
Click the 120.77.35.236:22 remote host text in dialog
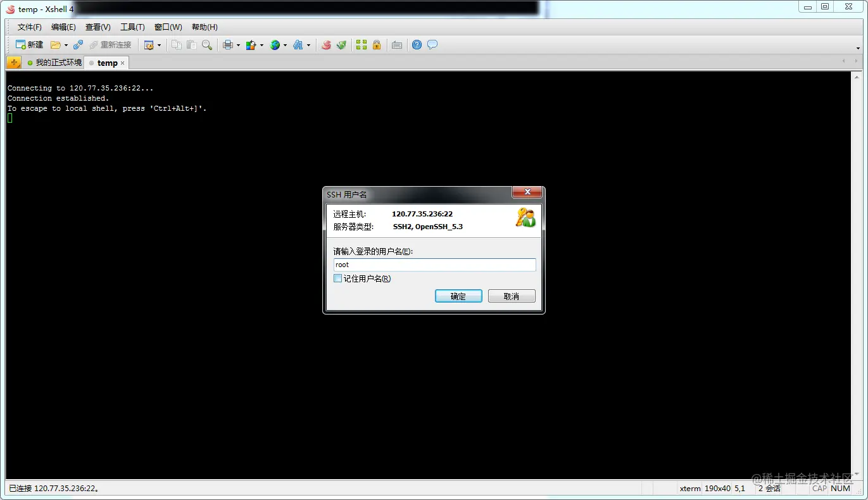click(422, 214)
